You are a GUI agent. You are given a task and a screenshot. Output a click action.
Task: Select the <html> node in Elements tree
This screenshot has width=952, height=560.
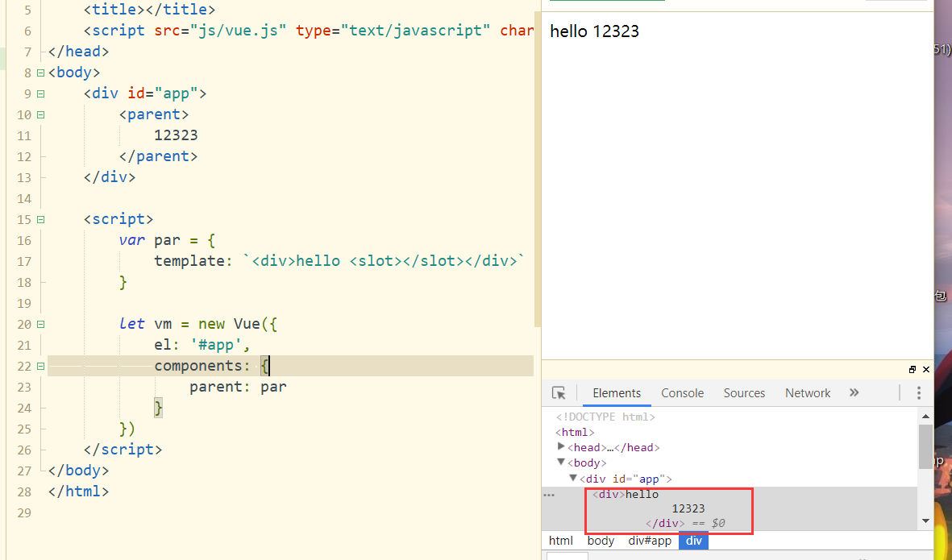[x=575, y=432]
